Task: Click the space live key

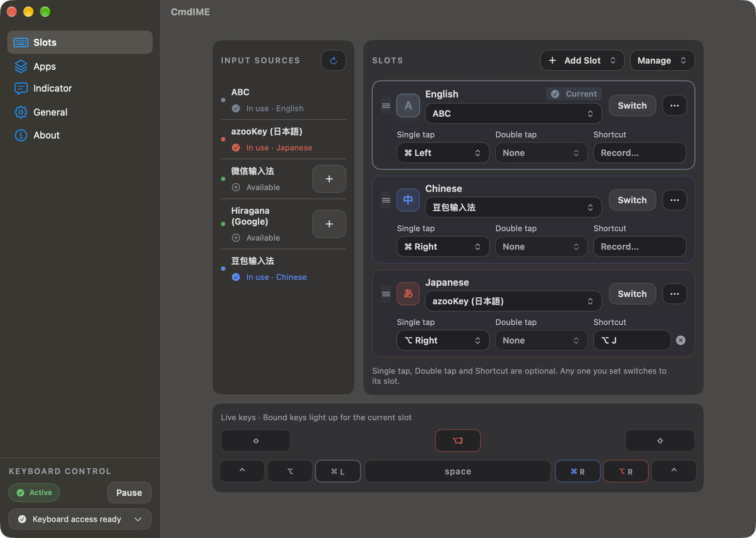Action: (x=458, y=471)
